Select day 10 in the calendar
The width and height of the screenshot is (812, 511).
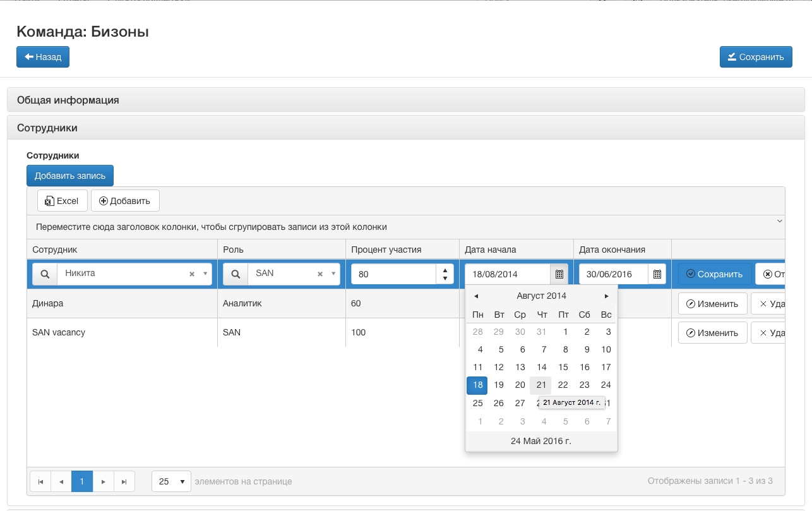coord(606,350)
